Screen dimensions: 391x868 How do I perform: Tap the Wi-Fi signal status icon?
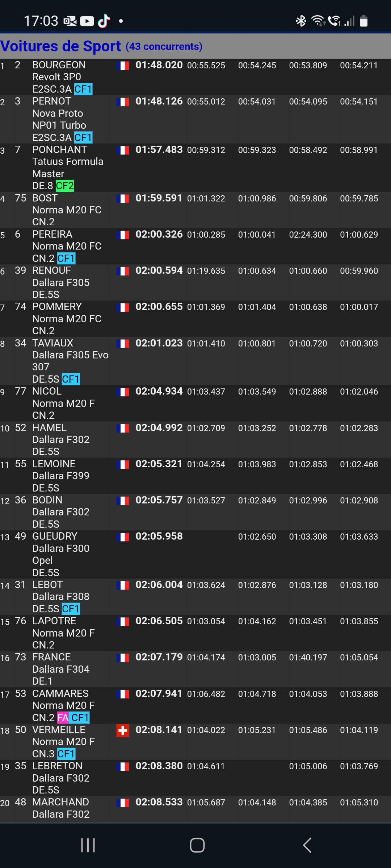pyautogui.click(x=318, y=21)
